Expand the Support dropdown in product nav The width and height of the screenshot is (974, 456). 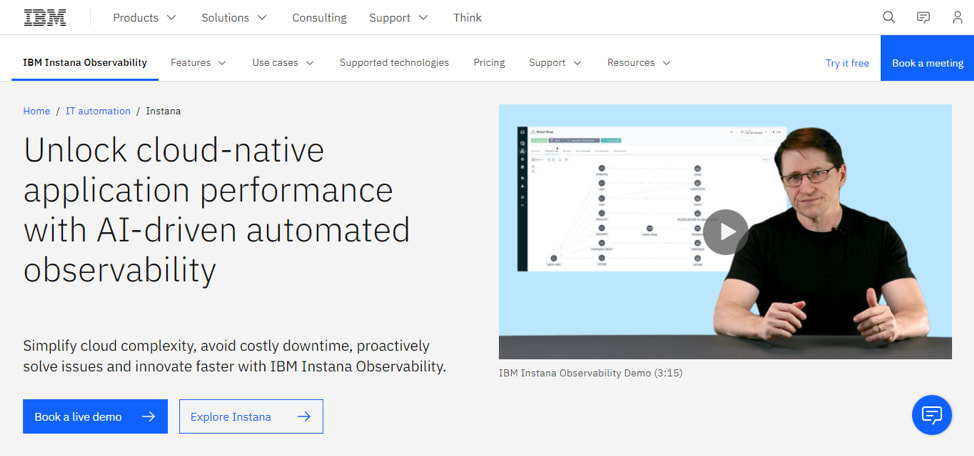[x=555, y=62]
